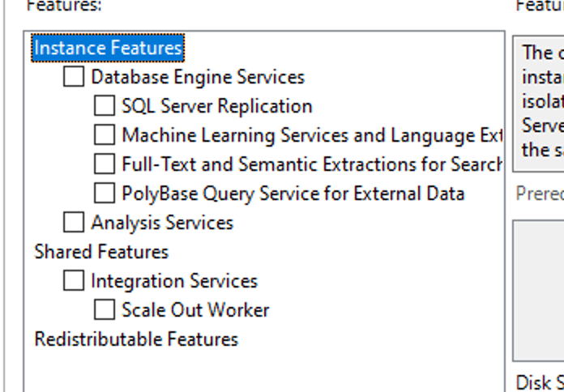This screenshot has height=392, width=564.
Task: Select the Shared Features tree heading
Action: [x=101, y=252]
